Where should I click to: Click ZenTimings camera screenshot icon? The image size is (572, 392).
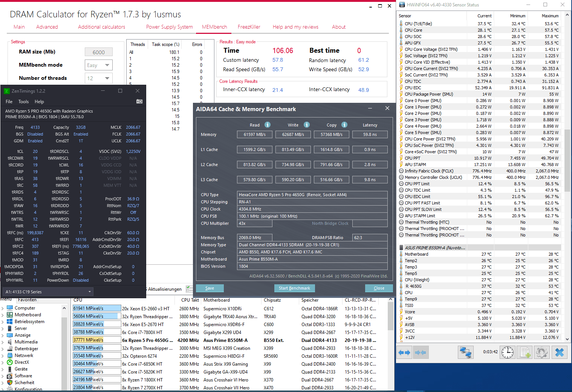139,101
